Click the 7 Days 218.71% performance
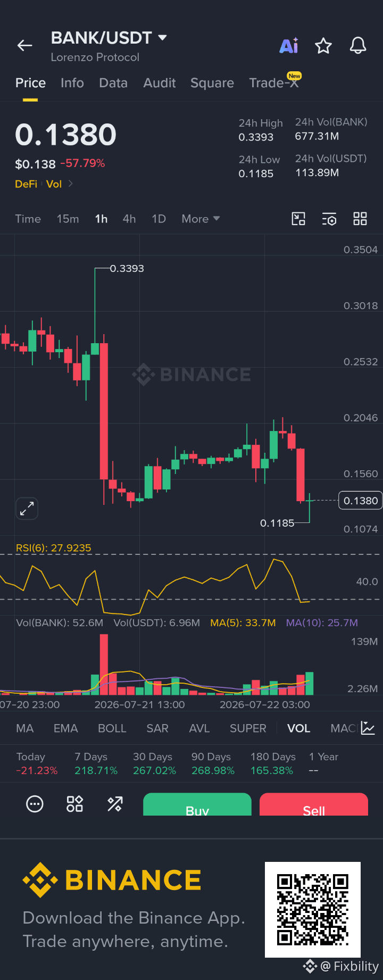 (96, 763)
